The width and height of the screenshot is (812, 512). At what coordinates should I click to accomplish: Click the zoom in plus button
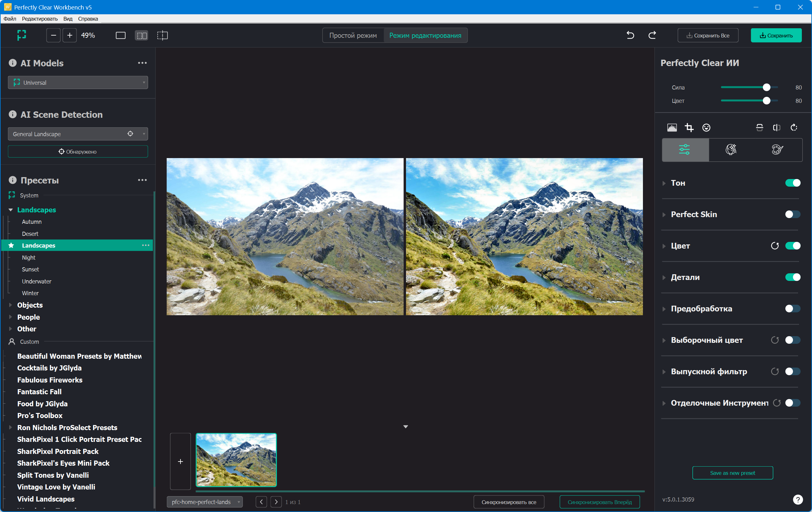pyautogui.click(x=69, y=36)
